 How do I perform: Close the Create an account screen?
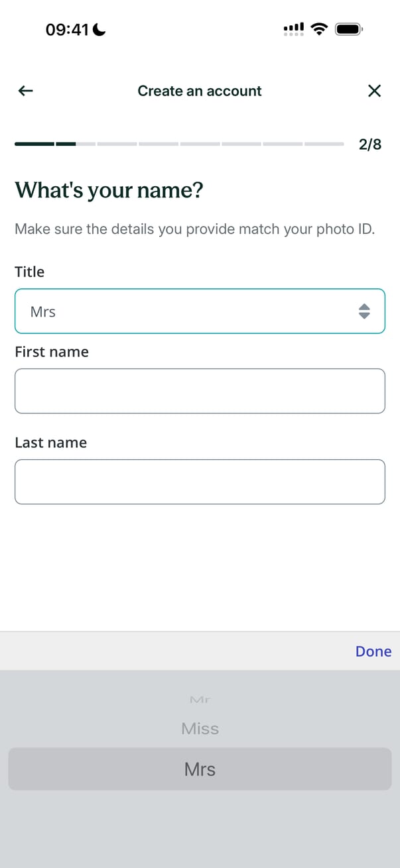click(x=374, y=91)
